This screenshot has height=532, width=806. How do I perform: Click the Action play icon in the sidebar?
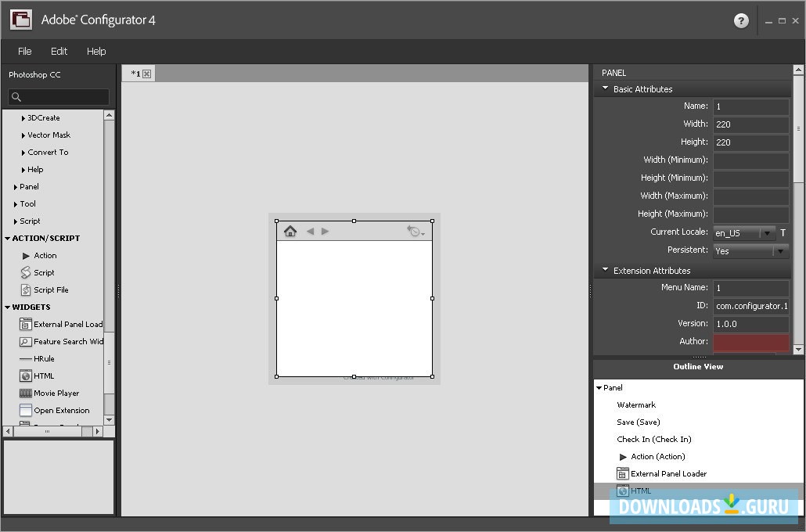(x=26, y=255)
